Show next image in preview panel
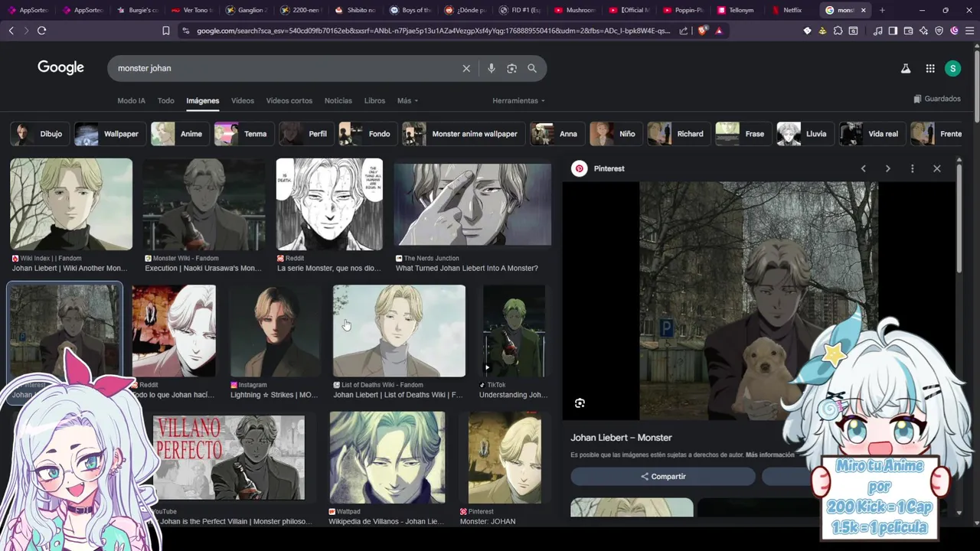Image resolution: width=980 pixels, height=551 pixels. tap(887, 168)
